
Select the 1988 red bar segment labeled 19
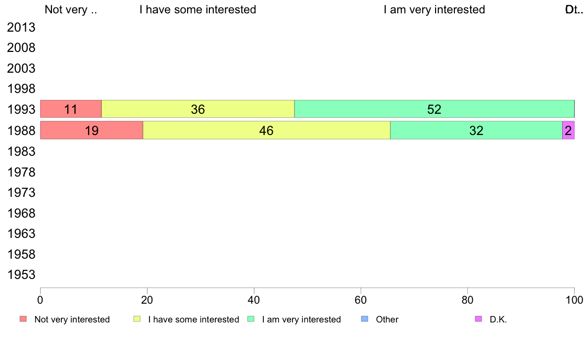[92, 131]
